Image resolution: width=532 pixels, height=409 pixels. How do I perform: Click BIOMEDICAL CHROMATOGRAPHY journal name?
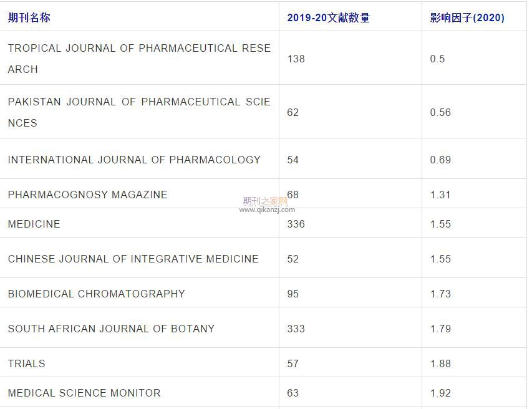click(96, 293)
